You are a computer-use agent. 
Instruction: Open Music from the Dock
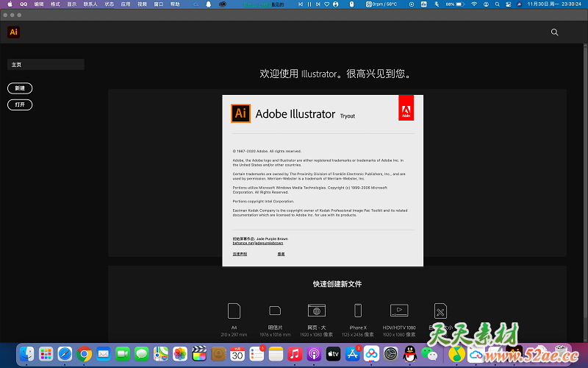click(295, 354)
